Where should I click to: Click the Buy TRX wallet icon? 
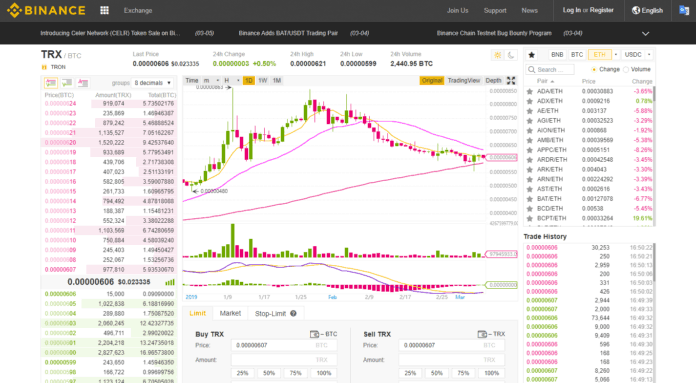pyautogui.click(x=314, y=334)
